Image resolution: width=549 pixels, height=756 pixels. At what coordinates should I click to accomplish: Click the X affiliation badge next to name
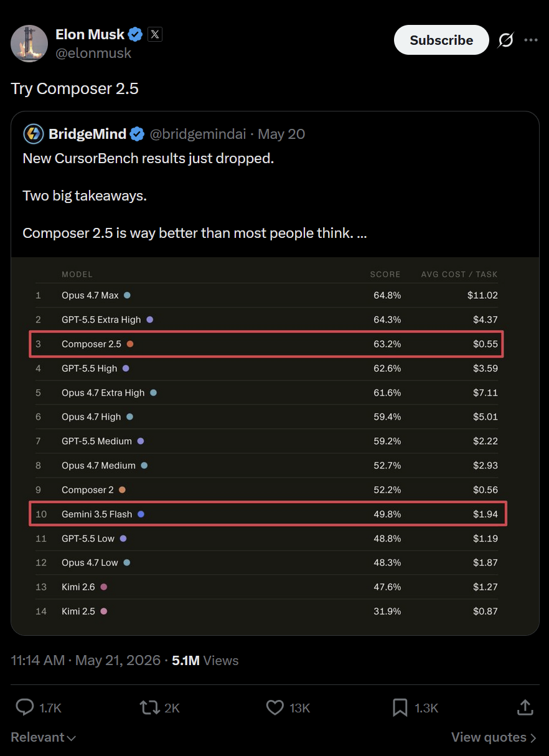(155, 34)
